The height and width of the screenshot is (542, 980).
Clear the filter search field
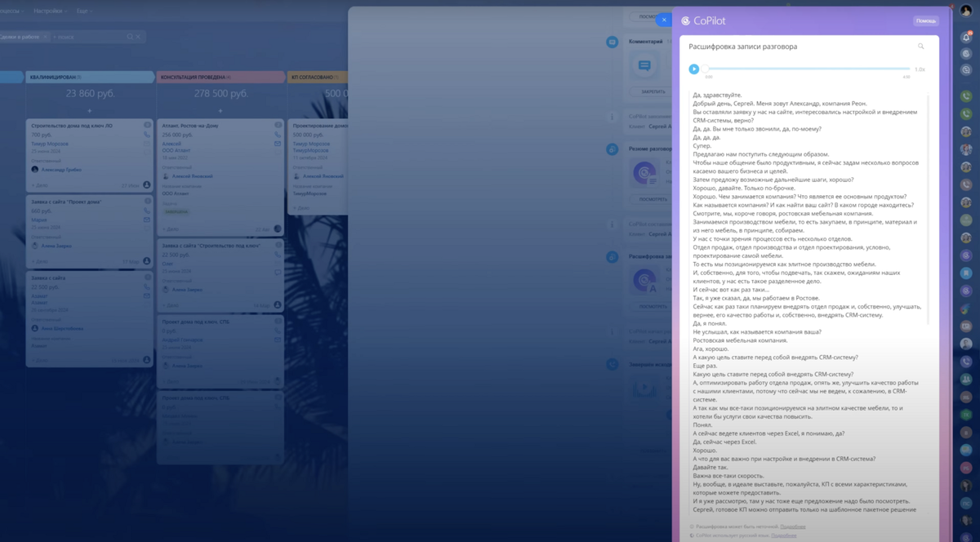click(x=138, y=37)
